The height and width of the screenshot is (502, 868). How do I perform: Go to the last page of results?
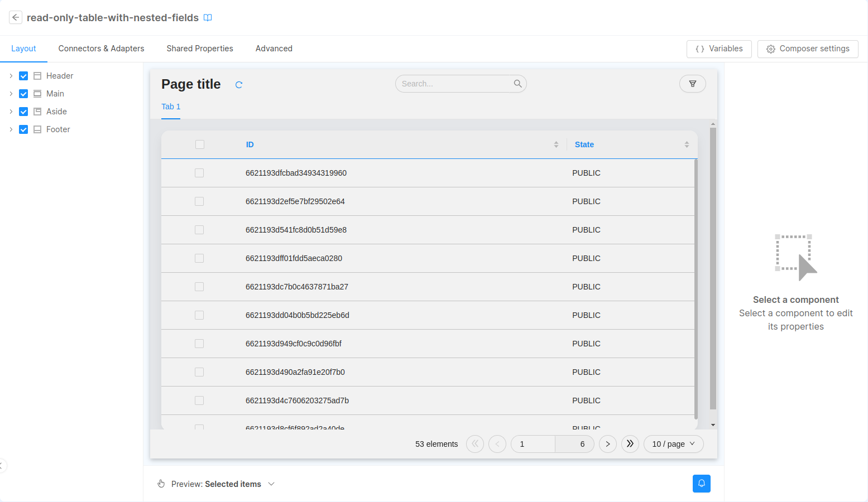630,444
